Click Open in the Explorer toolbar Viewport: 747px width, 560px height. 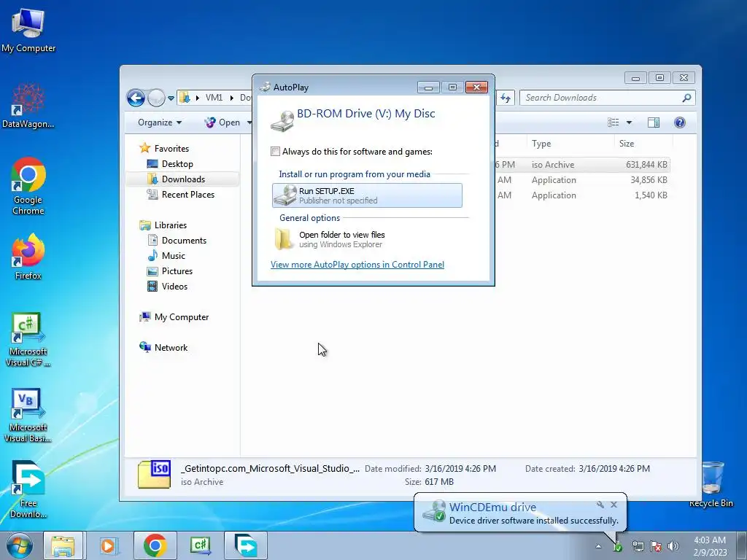(222, 122)
